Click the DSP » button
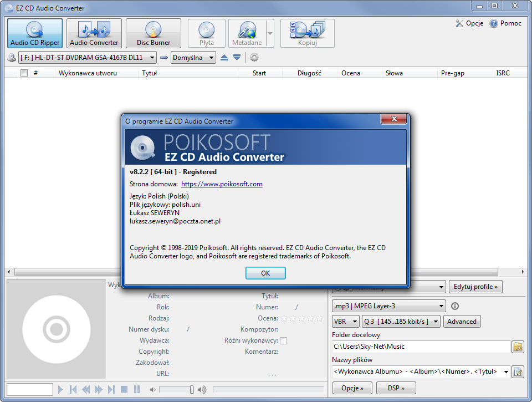The height and width of the screenshot is (402, 532). pyautogui.click(x=396, y=388)
